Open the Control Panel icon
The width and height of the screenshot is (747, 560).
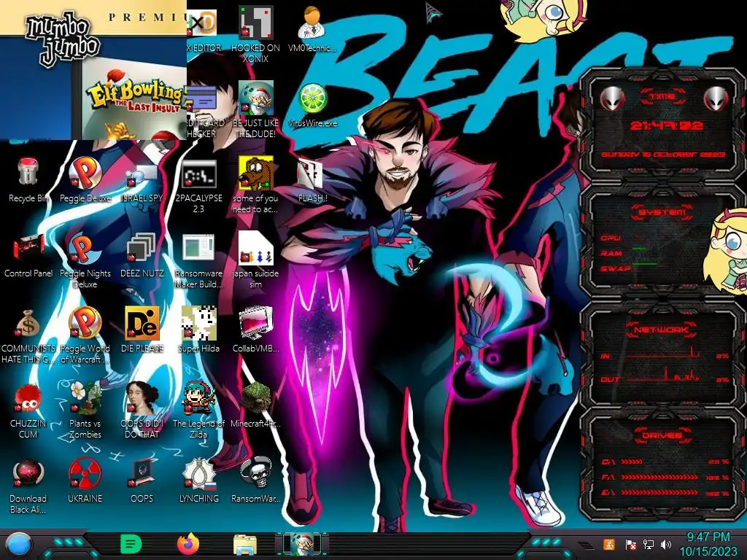[x=28, y=256]
